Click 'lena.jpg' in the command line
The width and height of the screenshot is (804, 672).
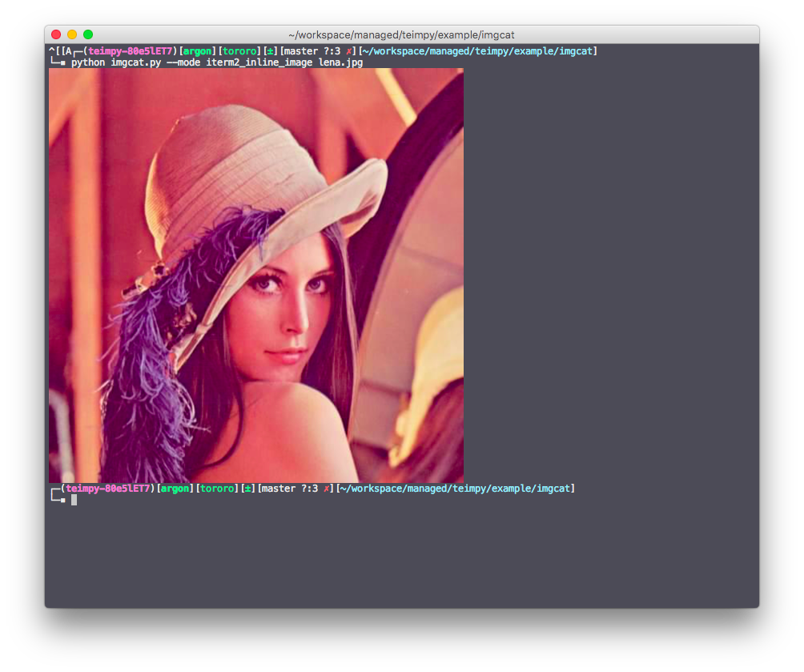(x=341, y=62)
